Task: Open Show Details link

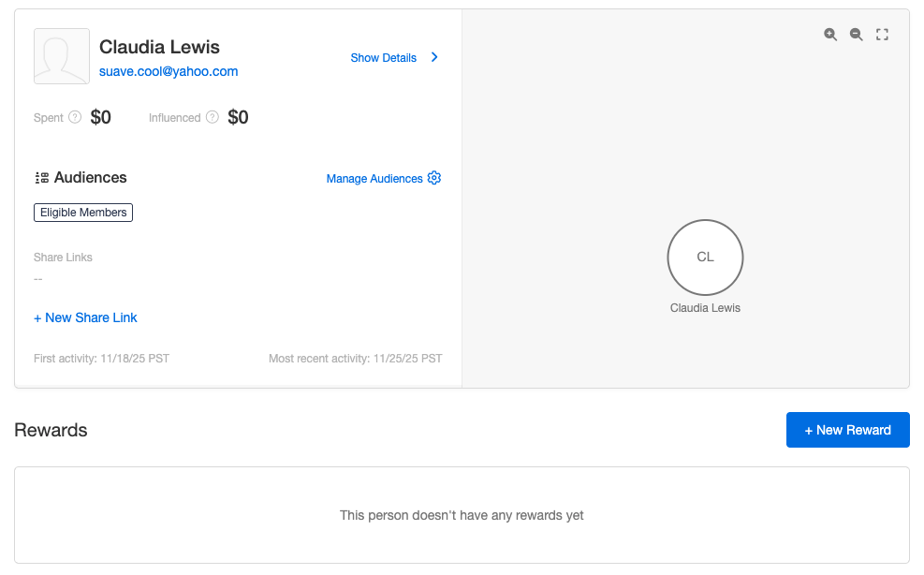Action: pyautogui.click(x=384, y=58)
